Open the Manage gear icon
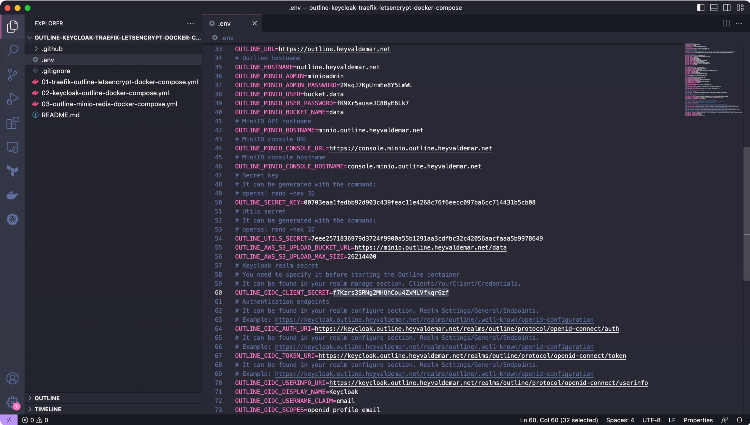This screenshot has width=750, height=425. 12,402
